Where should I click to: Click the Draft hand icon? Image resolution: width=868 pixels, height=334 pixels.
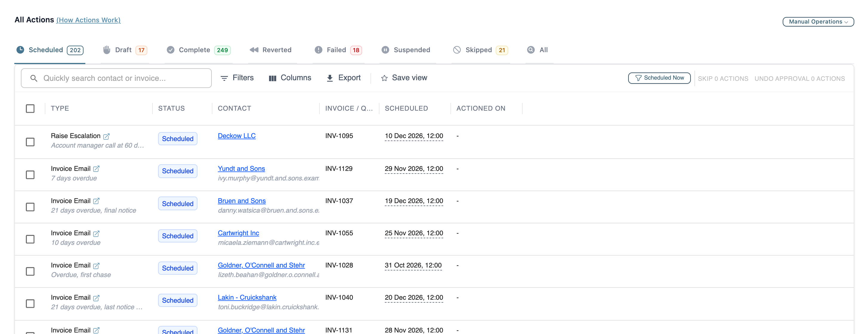tap(107, 50)
